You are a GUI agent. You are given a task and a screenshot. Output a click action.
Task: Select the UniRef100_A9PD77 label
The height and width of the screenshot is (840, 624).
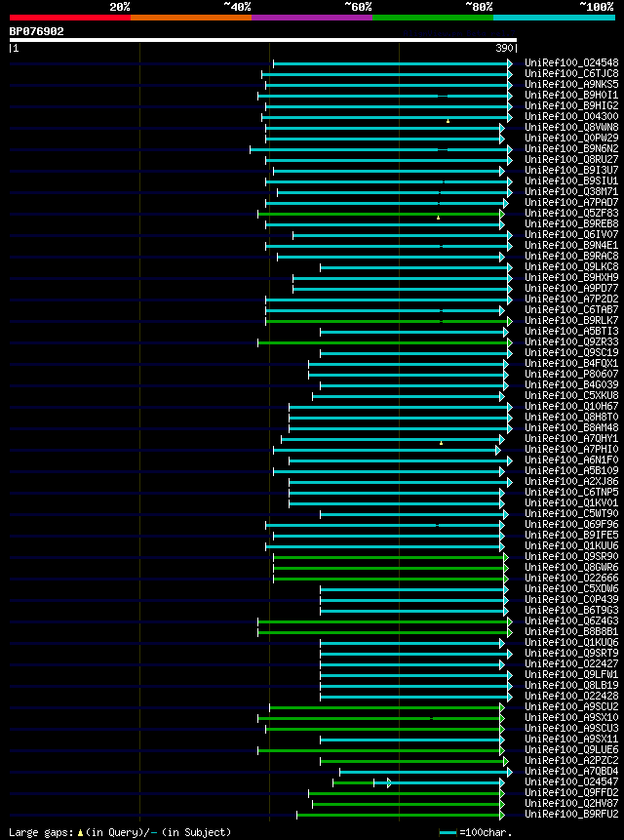tap(571, 288)
